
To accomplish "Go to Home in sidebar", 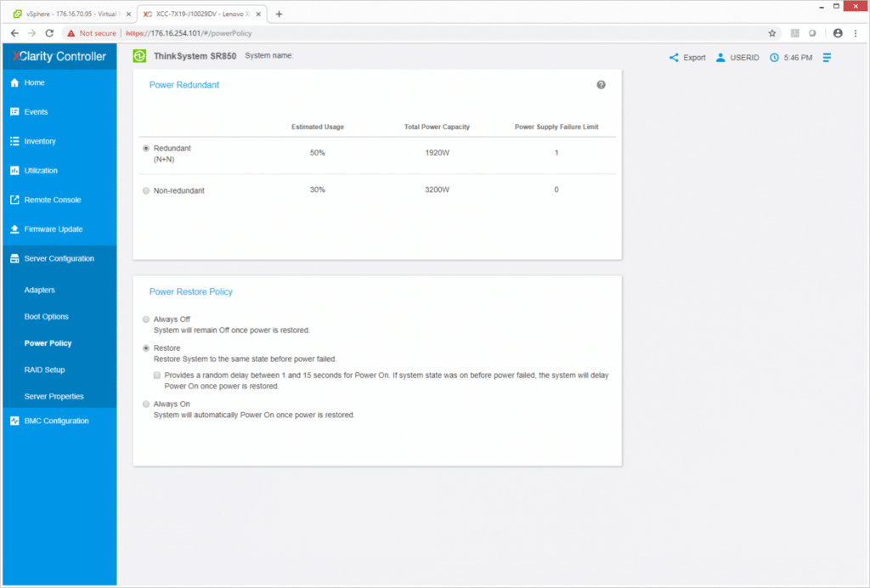I will (34, 82).
